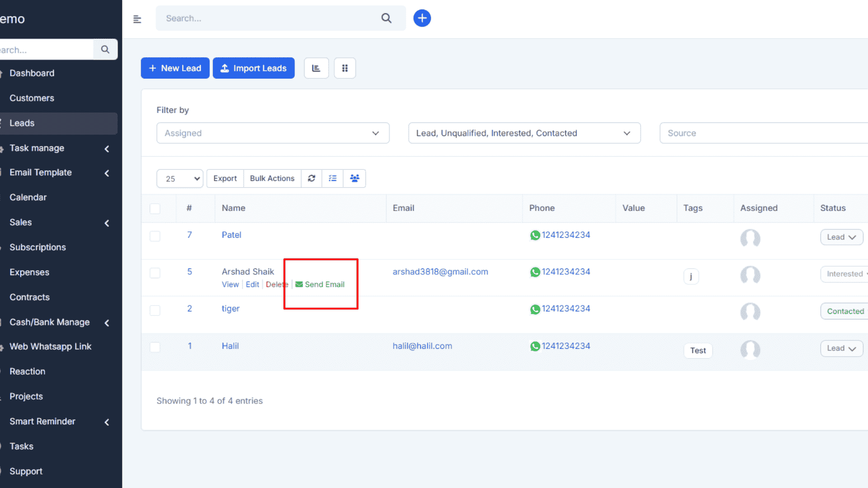Viewport: 868px width, 488px height.
Task: Open Contacted status dropdown for tiger
Action: (844, 311)
